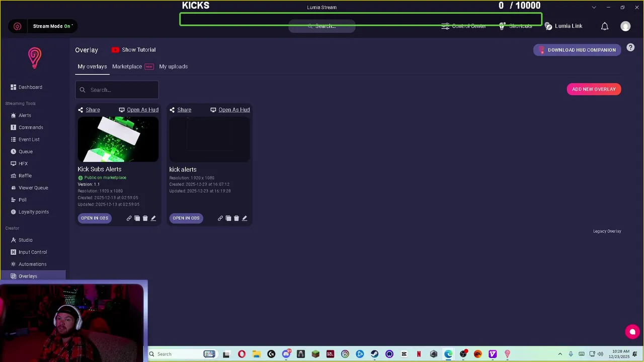Click Show Tutorial link
Screen dimensions: 644x362
click(139, 50)
